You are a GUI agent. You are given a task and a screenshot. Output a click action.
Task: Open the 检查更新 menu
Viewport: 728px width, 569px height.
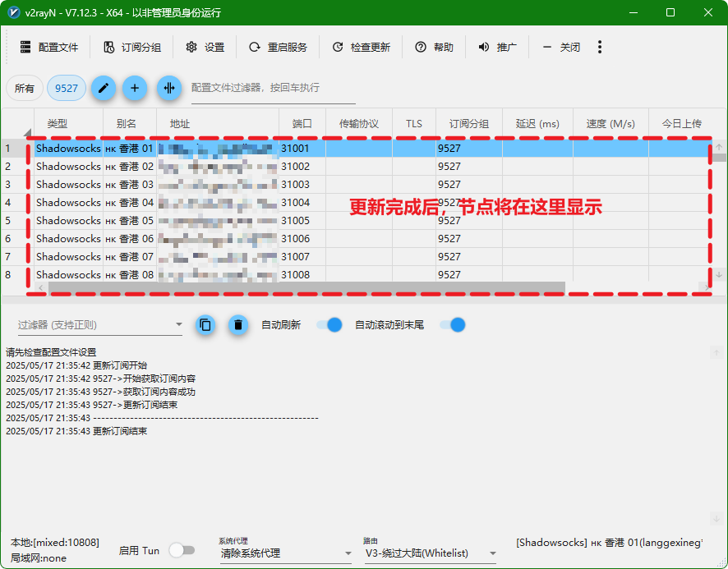tap(361, 47)
